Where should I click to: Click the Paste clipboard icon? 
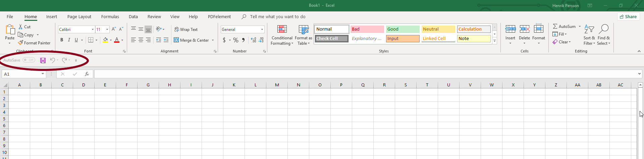10,30
